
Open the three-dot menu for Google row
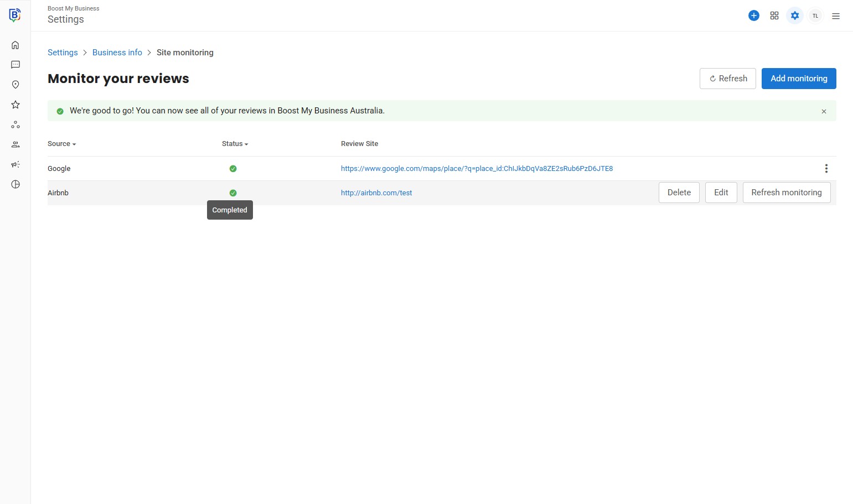pos(826,169)
